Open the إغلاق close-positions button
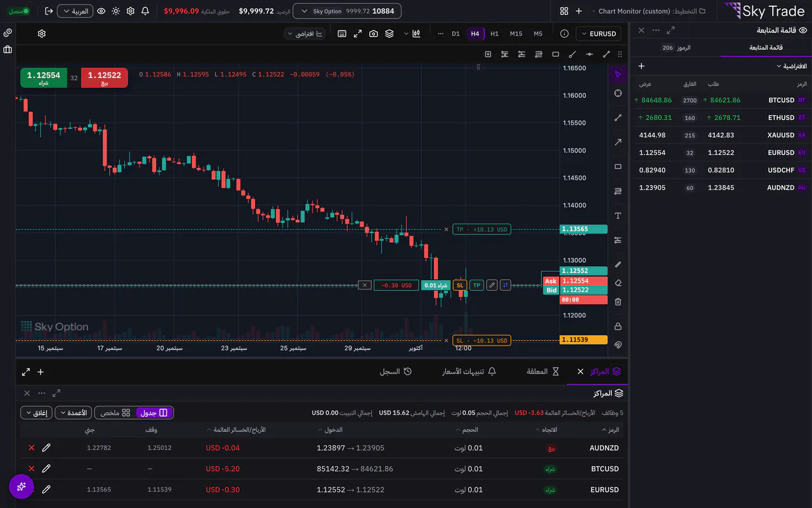The width and height of the screenshot is (812, 508). tap(36, 413)
